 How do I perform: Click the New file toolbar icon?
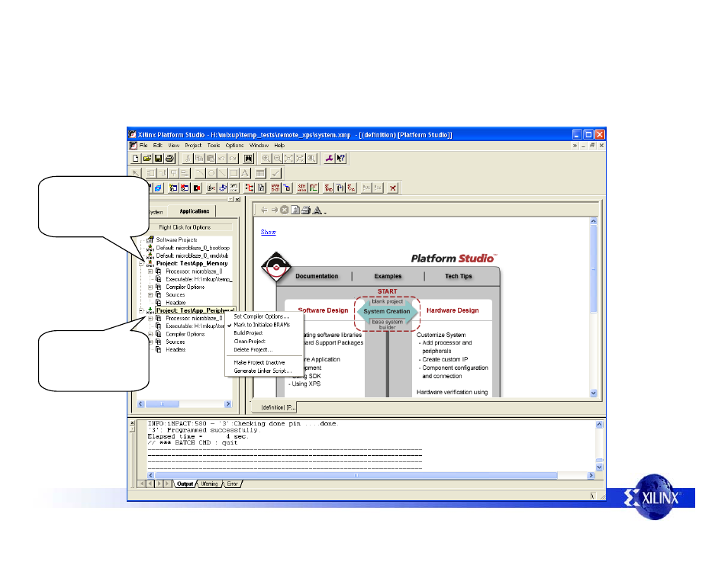(136, 159)
